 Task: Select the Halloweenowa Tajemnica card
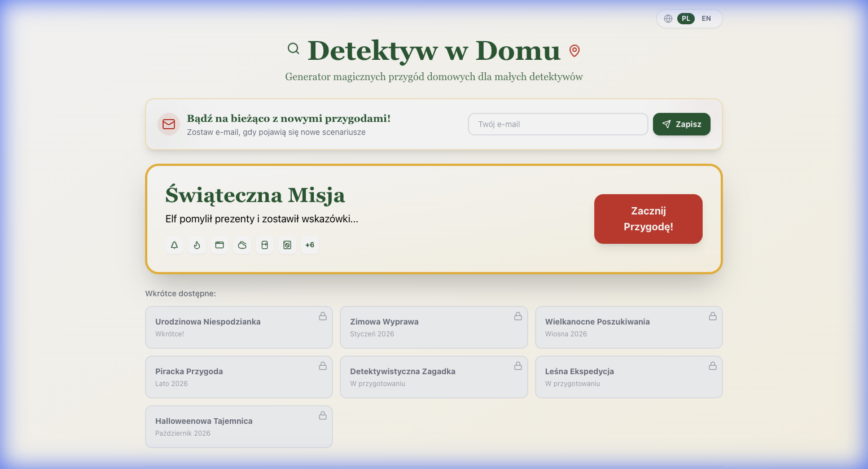239,427
